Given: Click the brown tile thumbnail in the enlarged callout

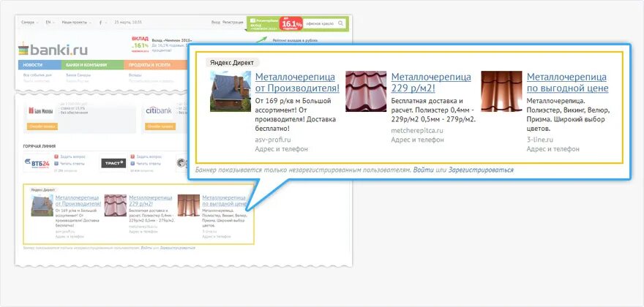Looking at the screenshot, I should coord(501,91).
